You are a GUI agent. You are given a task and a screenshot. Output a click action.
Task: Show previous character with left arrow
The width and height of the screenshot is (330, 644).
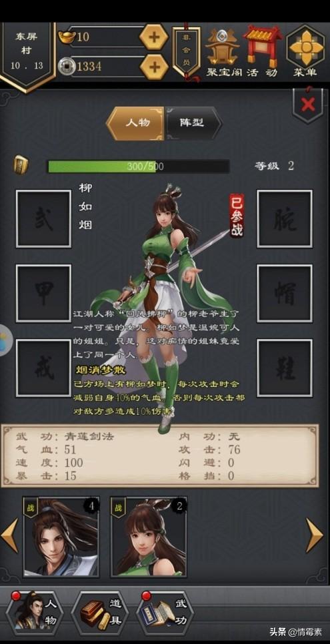point(9,535)
